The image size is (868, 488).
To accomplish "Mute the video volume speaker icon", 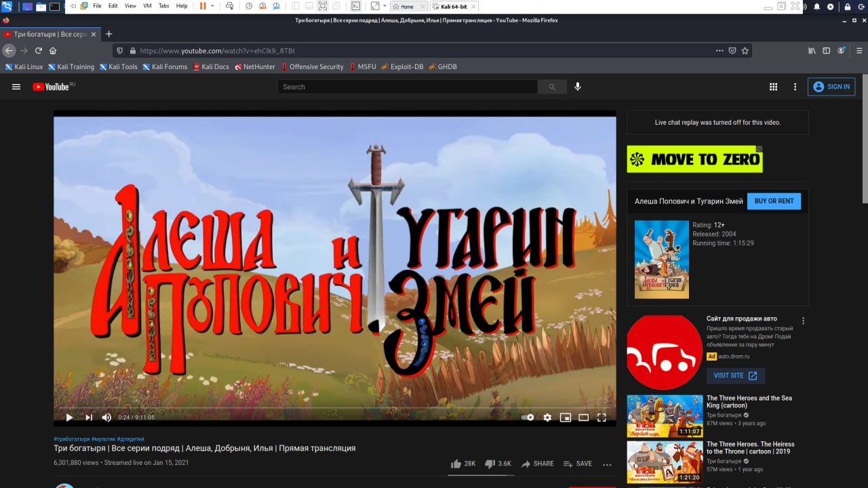I will click(x=106, y=418).
